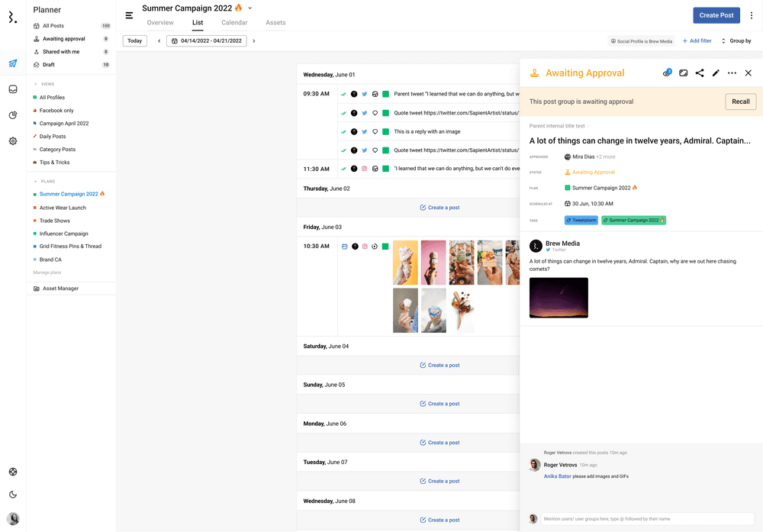Click the preview frame icon in post panel
The image size is (763, 532).
684,73
